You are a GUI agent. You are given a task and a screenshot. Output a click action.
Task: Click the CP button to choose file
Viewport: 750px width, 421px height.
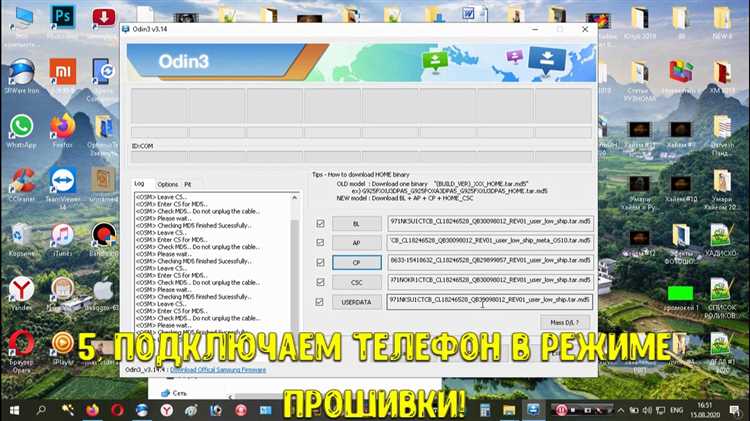[357, 263]
